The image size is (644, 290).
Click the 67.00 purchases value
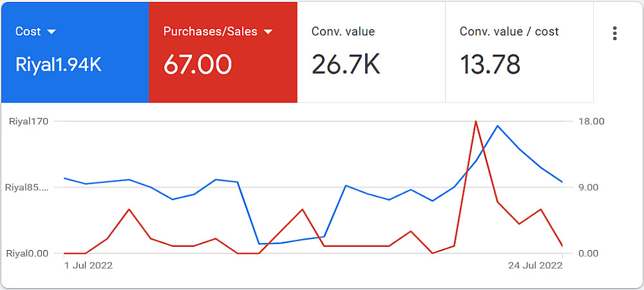click(198, 64)
